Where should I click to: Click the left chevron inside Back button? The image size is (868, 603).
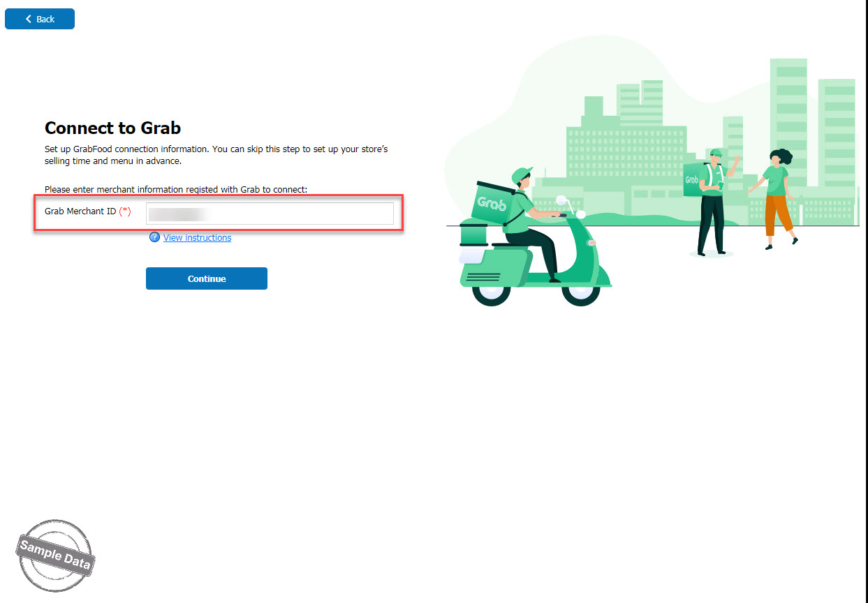pyautogui.click(x=29, y=19)
